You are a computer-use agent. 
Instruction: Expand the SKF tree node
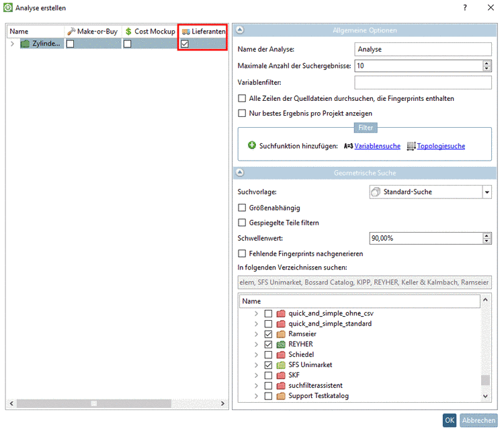pyautogui.click(x=256, y=375)
